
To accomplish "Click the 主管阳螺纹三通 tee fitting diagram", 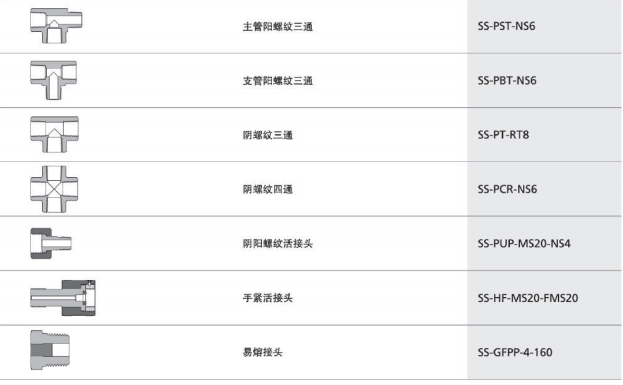I will pyautogui.click(x=56, y=26).
